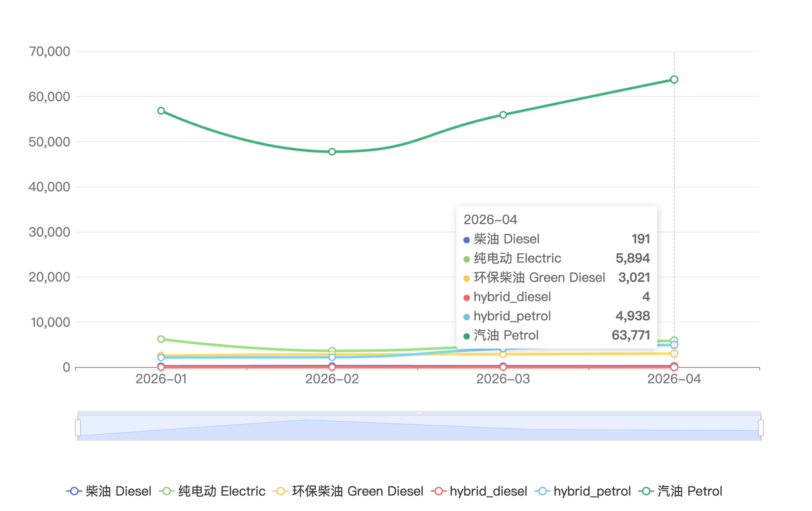
Task: Select Petrol data point at 2026-03
Action: [x=503, y=115]
